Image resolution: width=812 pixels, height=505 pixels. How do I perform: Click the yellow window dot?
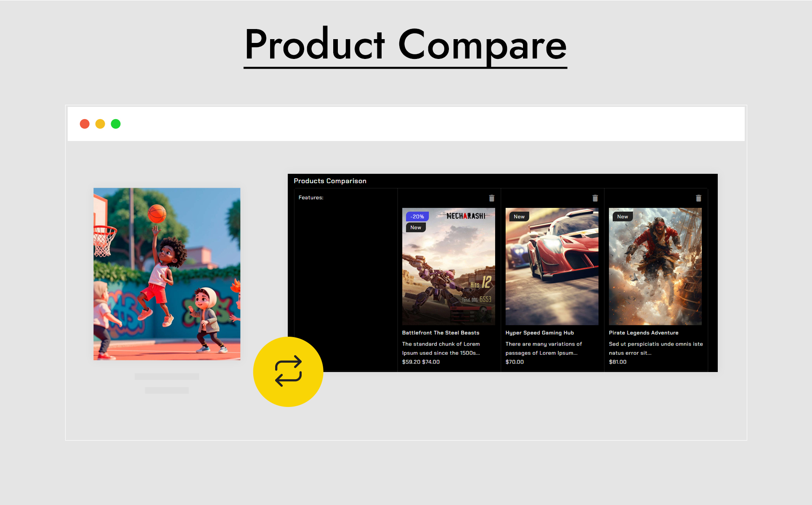(x=100, y=124)
